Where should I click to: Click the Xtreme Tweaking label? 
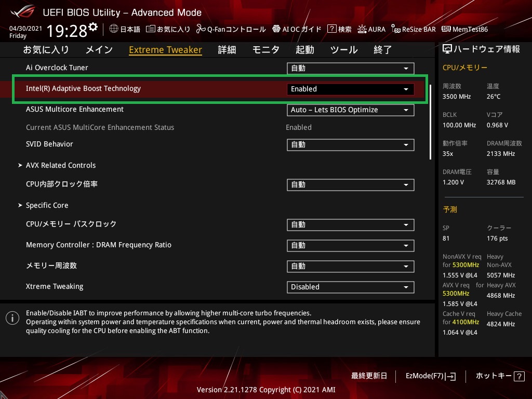click(x=55, y=286)
